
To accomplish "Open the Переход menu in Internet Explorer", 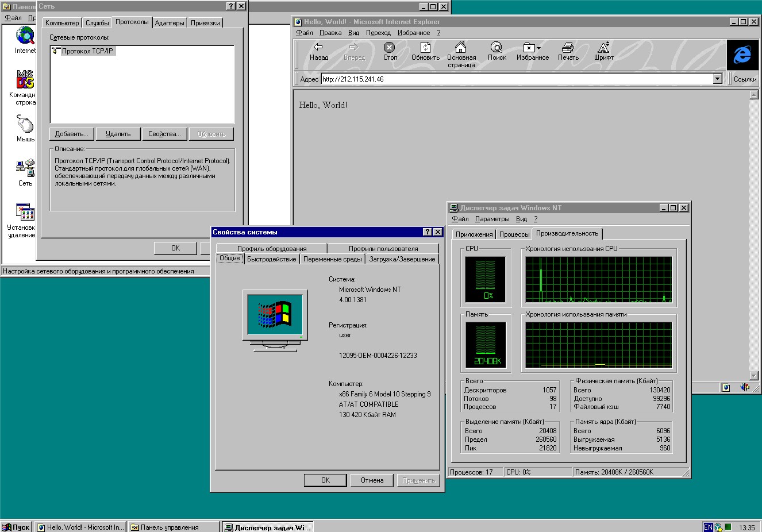I will [378, 33].
